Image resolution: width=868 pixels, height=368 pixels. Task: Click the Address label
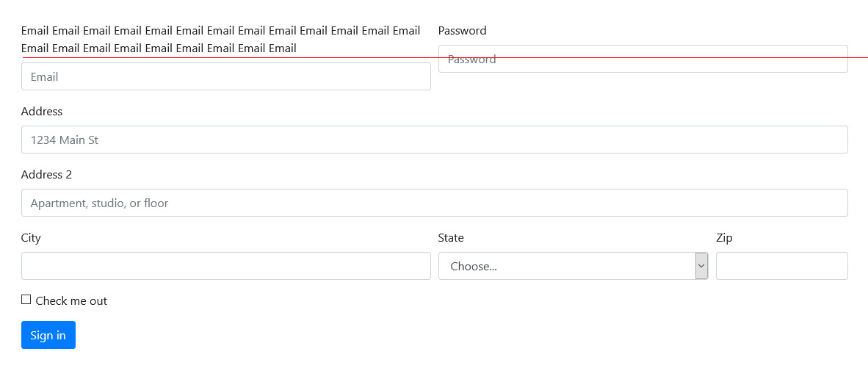tap(42, 111)
